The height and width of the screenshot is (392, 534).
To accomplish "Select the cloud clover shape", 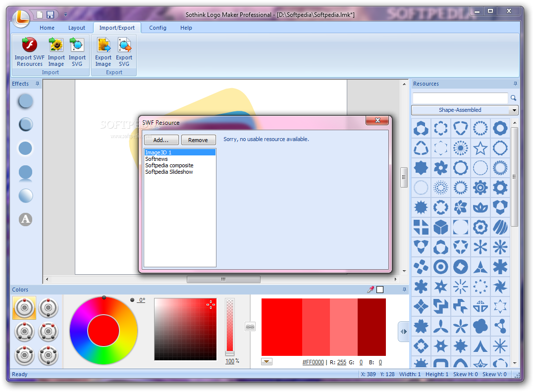I will click(480, 326).
